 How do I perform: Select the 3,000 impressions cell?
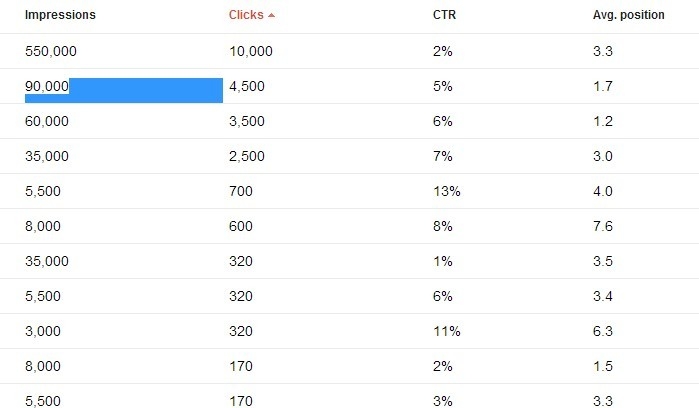[43, 331]
